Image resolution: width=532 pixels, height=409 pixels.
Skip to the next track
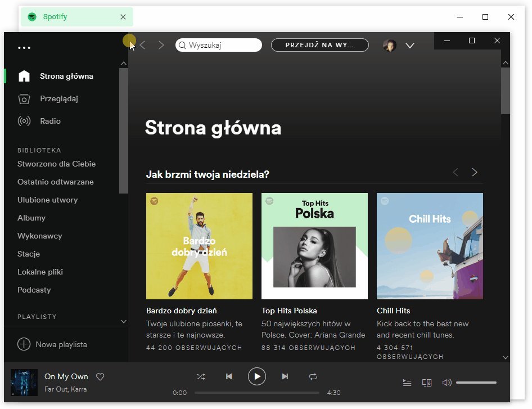click(x=285, y=376)
